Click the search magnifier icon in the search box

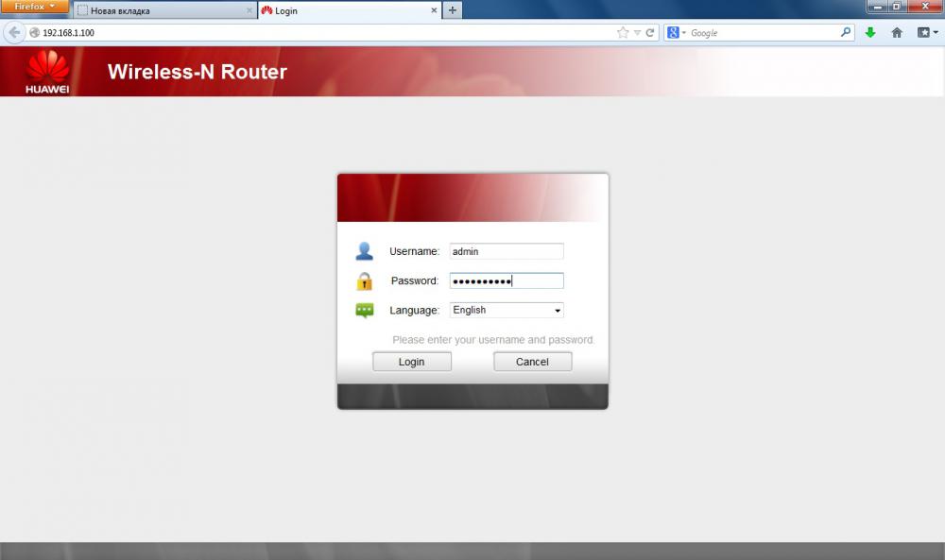[846, 32]
